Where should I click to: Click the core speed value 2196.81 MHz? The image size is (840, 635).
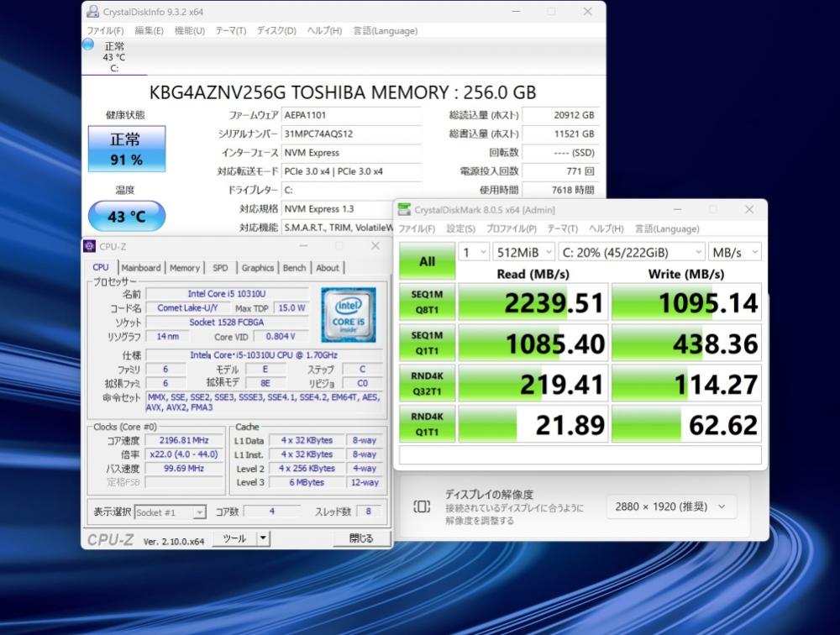tap(184, 440)
